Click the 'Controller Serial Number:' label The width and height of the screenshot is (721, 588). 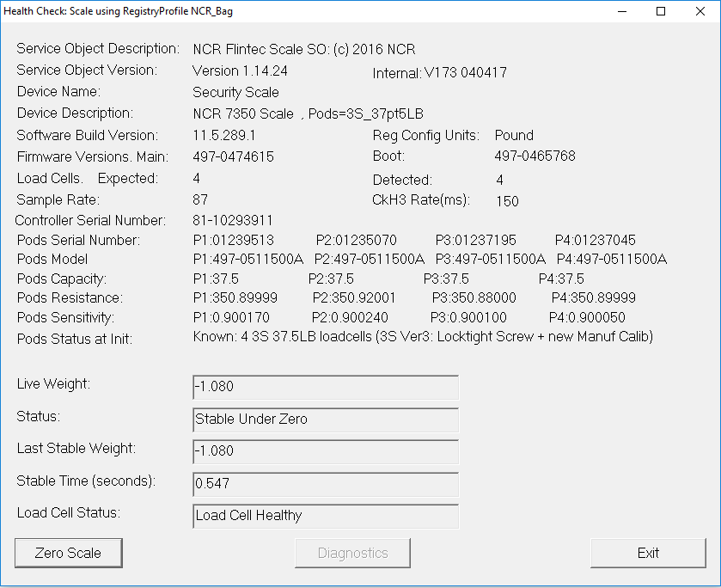coord(90,220)
